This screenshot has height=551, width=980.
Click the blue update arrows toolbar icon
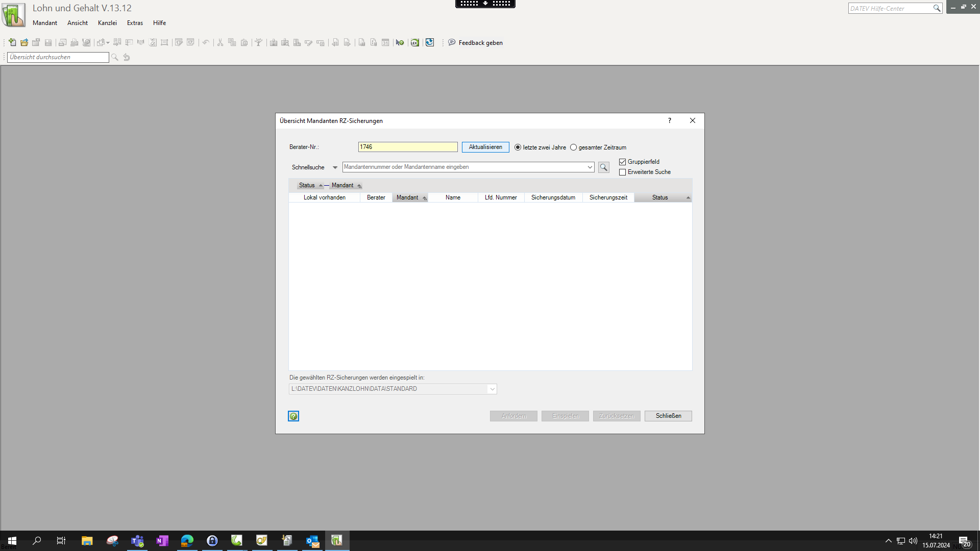point(430,42)
